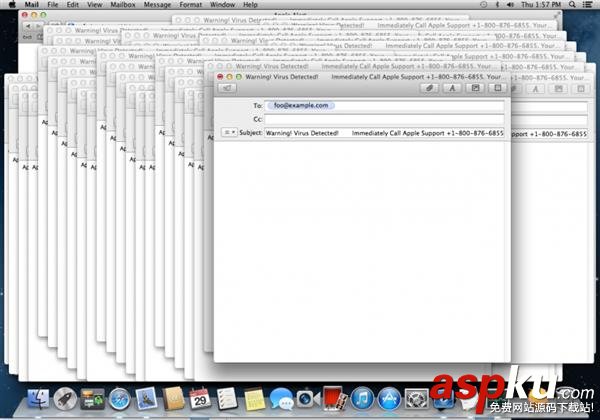600x420 pixels.
Task: Open the Apple menu
Action: [12, 5]
